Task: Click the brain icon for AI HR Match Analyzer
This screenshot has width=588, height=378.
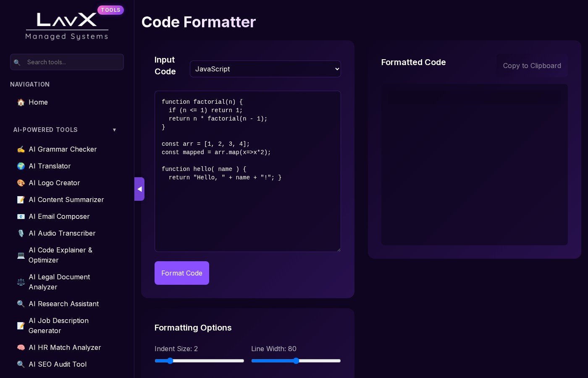Action: pos(21,348)
